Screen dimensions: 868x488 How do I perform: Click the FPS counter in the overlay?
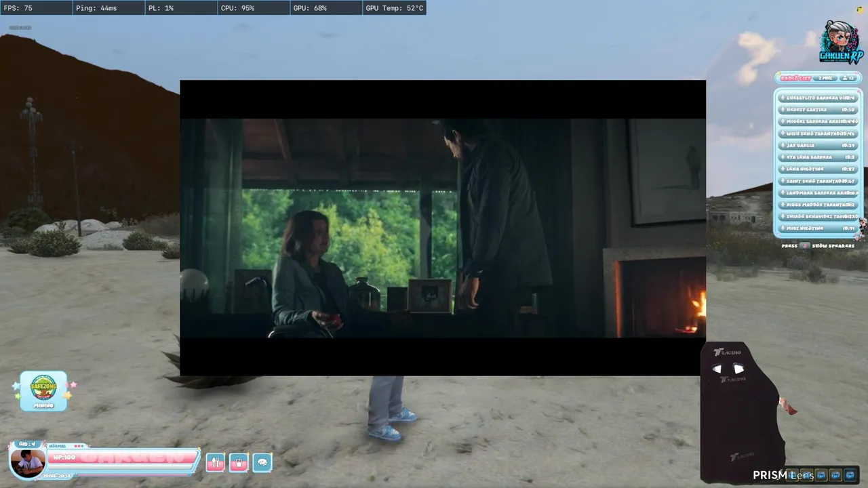click(x=36, y=8)
